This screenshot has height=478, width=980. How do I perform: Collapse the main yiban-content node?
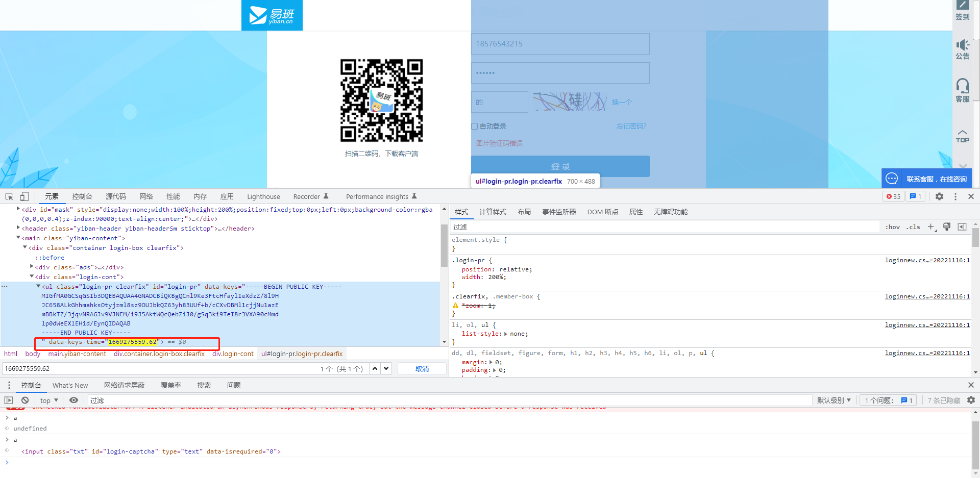18,238
